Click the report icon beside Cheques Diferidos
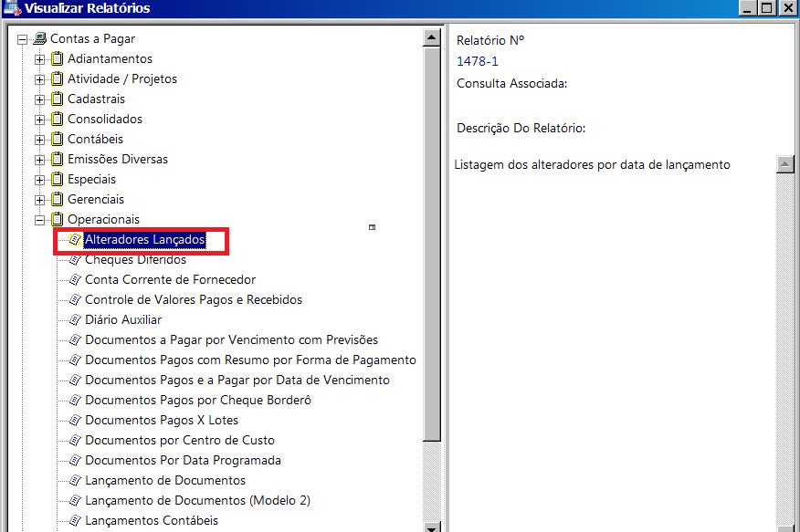 (x=75, y=259)
